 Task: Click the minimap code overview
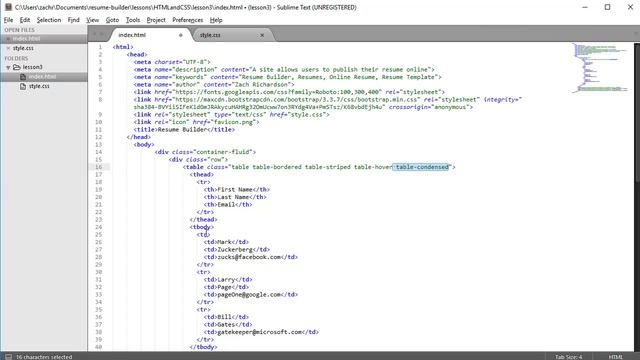600,68
